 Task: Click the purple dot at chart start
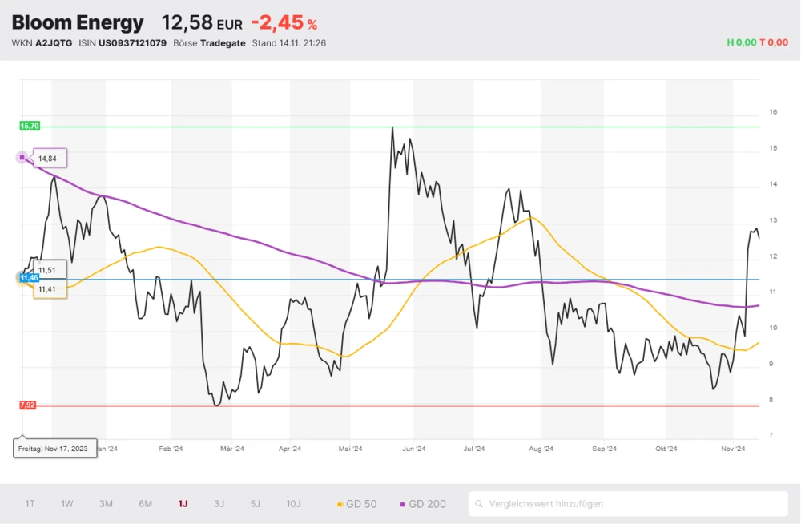point(22,157)
